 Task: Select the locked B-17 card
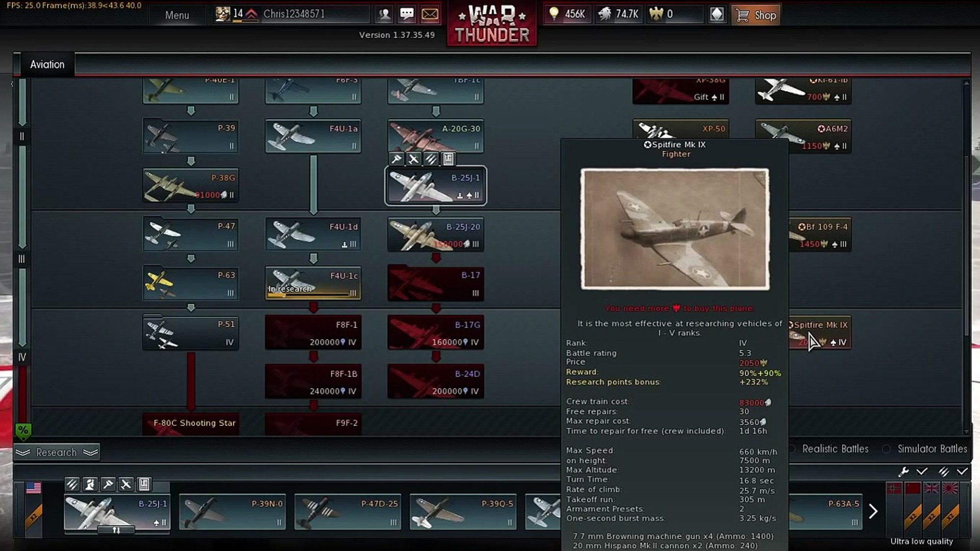pos(436,283)
